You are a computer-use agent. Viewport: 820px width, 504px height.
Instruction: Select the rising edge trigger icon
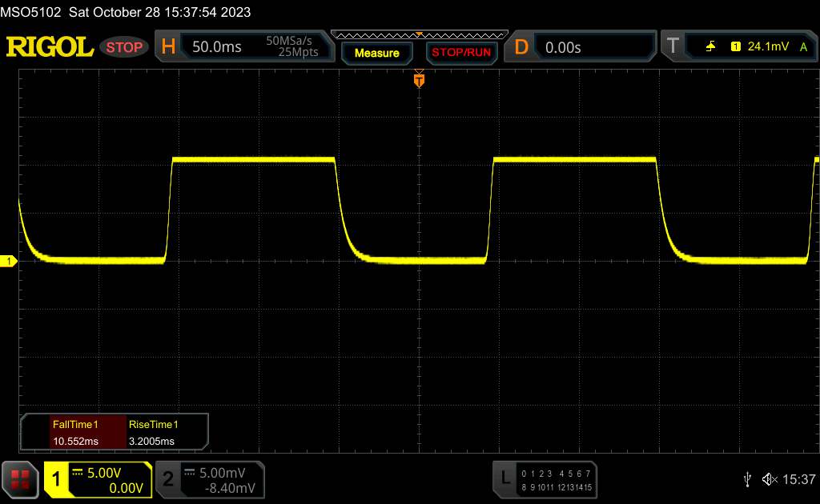[x=710, y=47]
